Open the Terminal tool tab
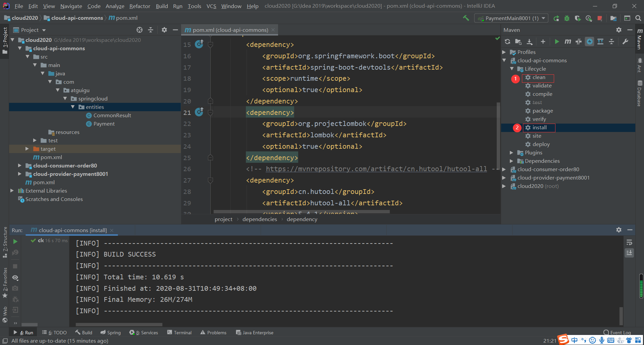This screenshot has height=345, width=644. pos(179,333)
